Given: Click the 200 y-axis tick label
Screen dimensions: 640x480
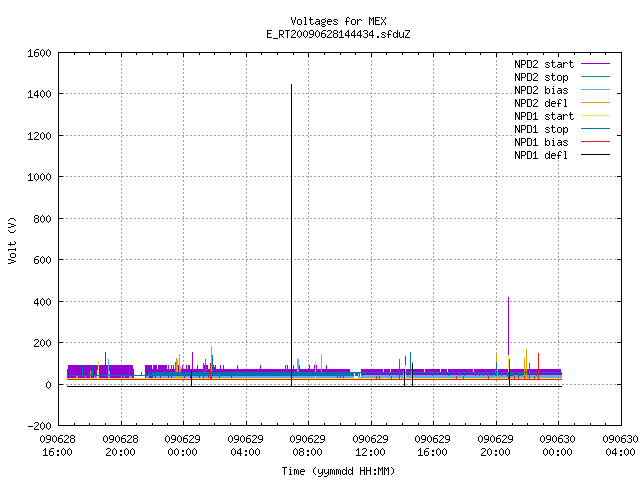Looking at the screenshot, I should (x=42, y=343).
